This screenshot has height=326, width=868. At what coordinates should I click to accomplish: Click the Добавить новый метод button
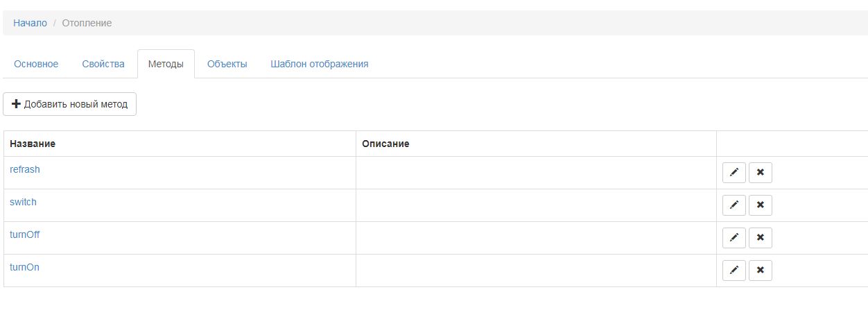tap(70, 104)
